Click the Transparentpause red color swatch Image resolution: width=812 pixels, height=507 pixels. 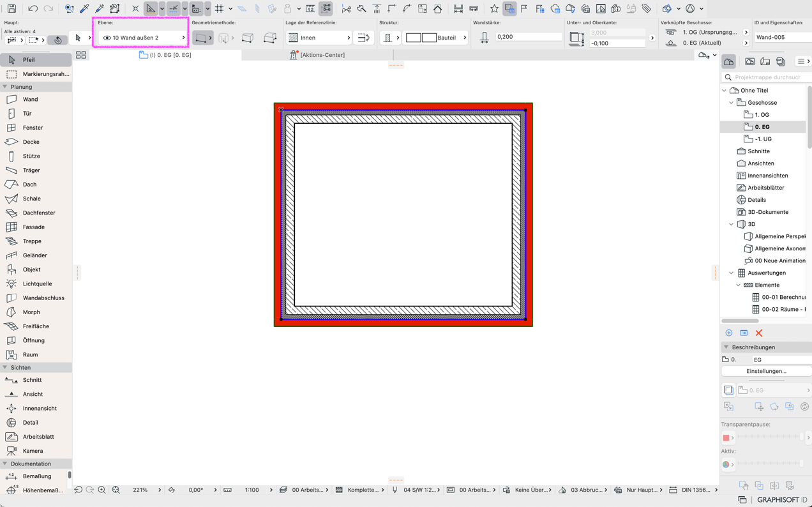(726, 438)
